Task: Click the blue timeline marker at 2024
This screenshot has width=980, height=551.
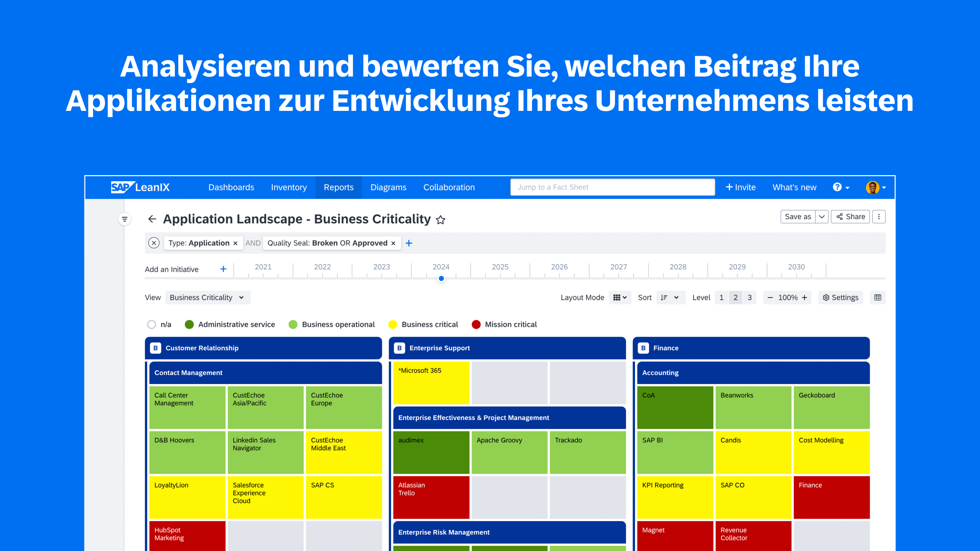Action: (x=441, y=278)
